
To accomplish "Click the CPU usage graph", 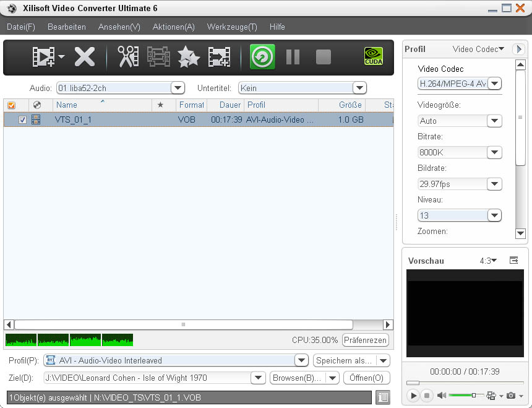I will tap(69, 340).
